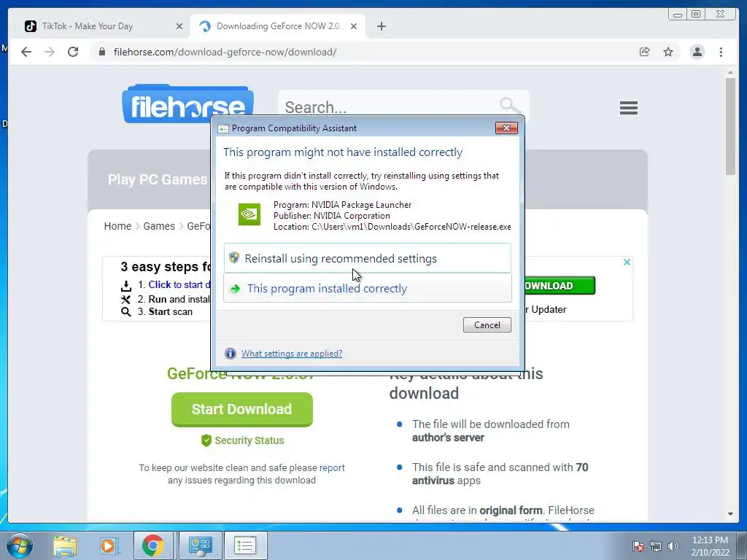This screenshot has height=560, width=747.
Task: Close the Program Compatibility Assistant dialog
Action: pyautogui.click(x=506, y=128)
